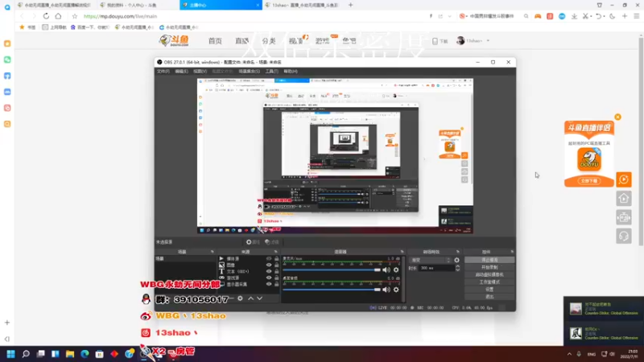Click the Douyu logo
644x362 pixels.
pos(175,41)
